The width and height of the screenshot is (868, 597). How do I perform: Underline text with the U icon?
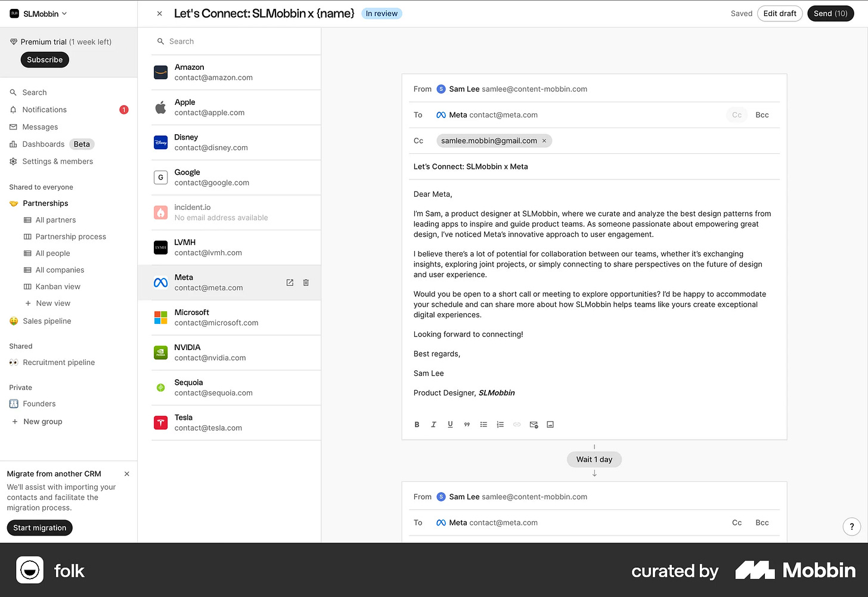(450, 425)
